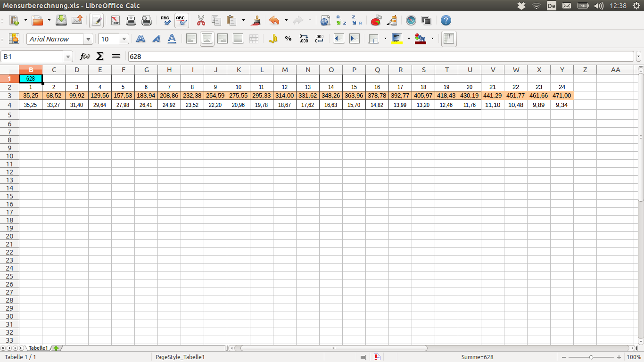
Task: Click the formula input line showing 628
Action: click(x=381, y=57)
